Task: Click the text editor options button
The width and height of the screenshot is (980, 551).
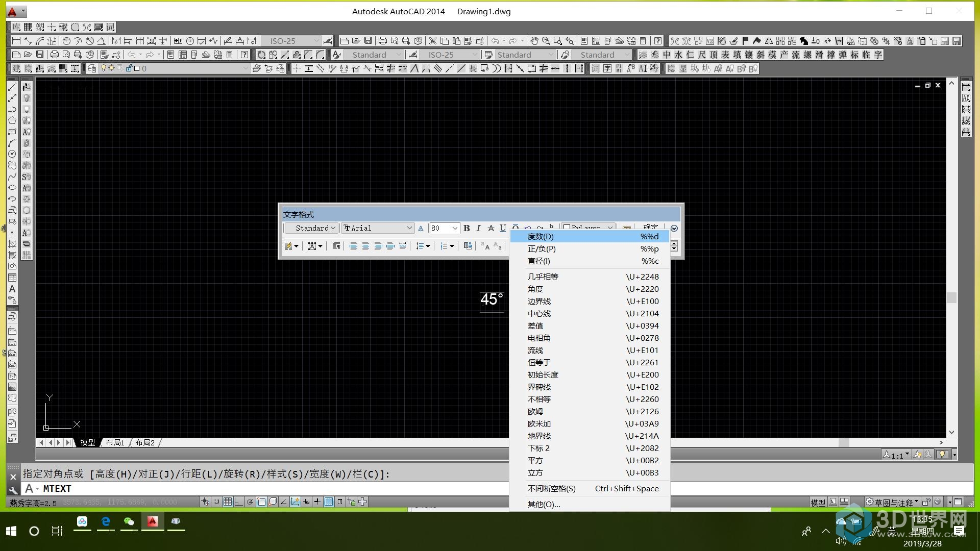Action: (x=674, y=228)
